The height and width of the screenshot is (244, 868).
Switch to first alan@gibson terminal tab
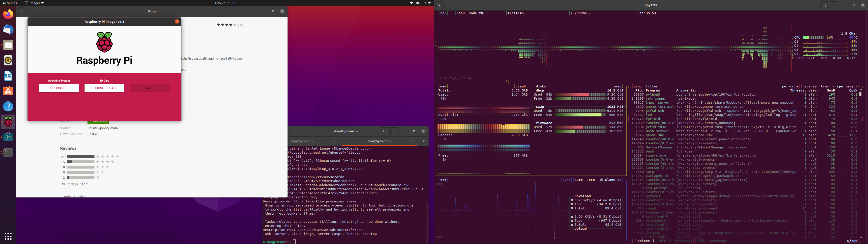pyautogui.click(x=302, y=141)
